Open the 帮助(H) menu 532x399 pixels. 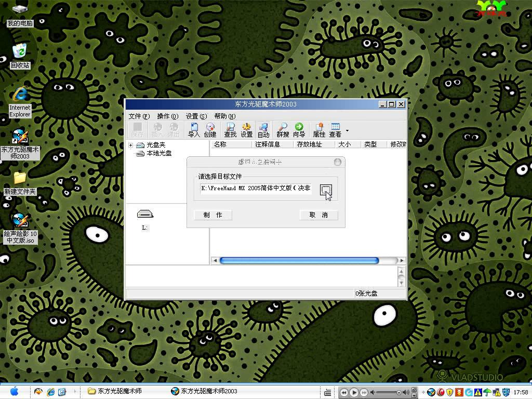[225, 116]
